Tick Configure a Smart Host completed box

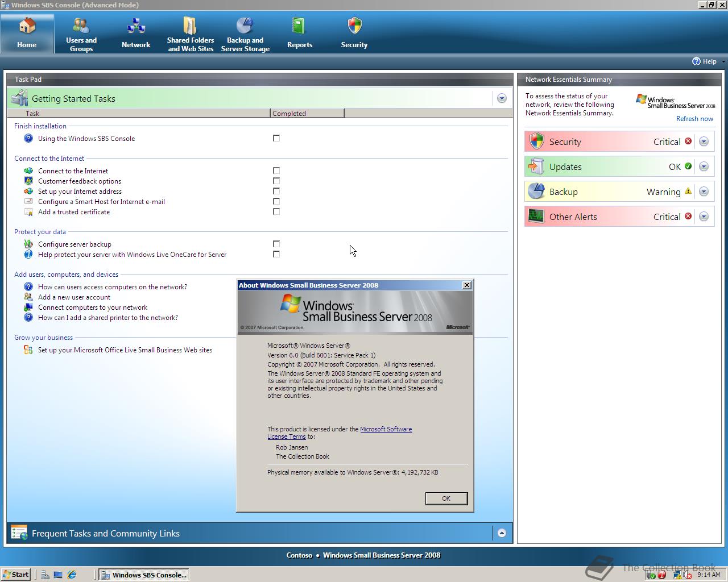pyautogui.click(x=276, y=201)
